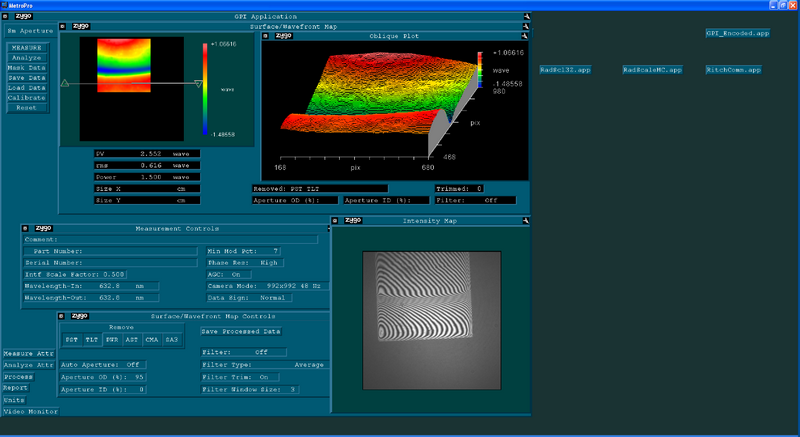Change Filter Window Size value

pos(250,389)
